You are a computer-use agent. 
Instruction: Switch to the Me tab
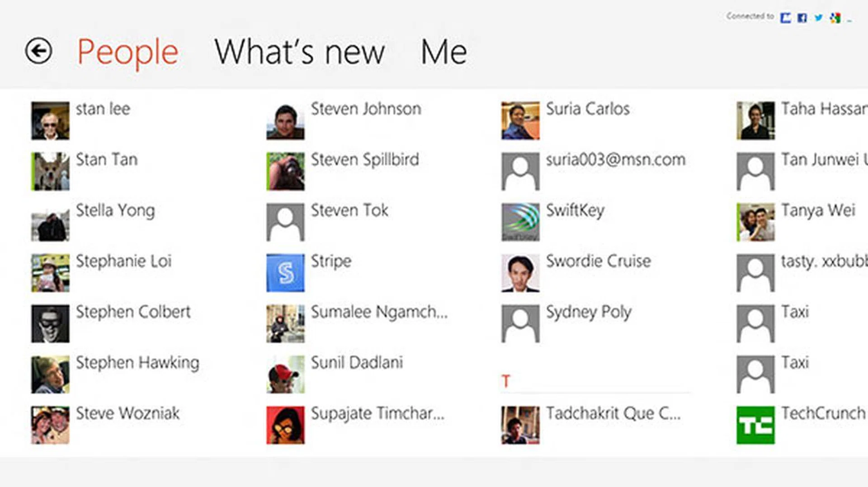pyautogui.click(x=443, y=52)
